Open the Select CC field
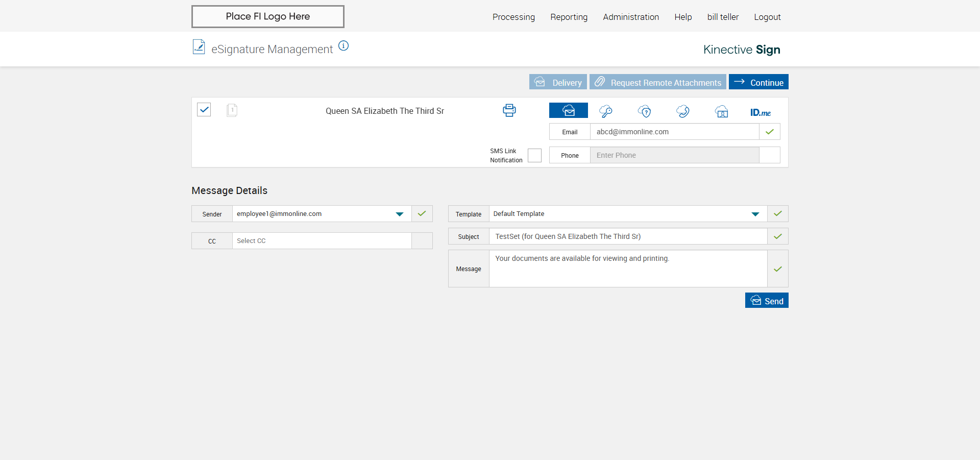This screenshot has width=980, height=460. click(x=322, y=241)
